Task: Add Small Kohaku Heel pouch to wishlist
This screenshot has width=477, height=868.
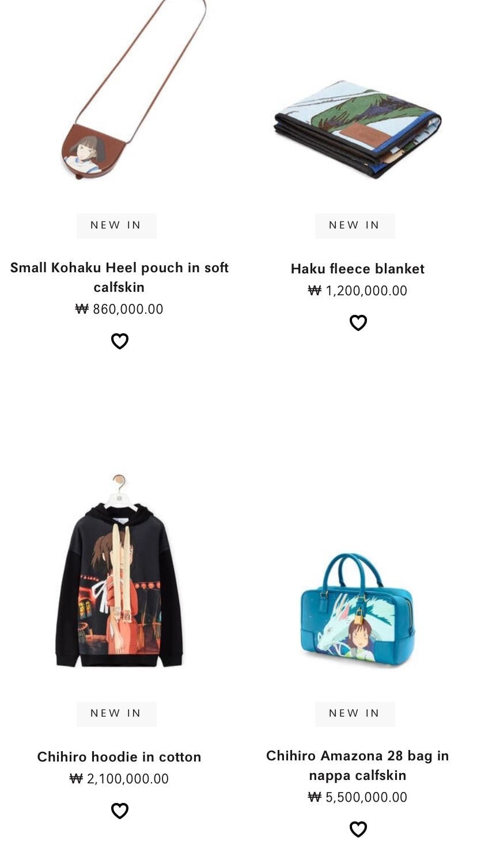Action: tap(119, 341)
